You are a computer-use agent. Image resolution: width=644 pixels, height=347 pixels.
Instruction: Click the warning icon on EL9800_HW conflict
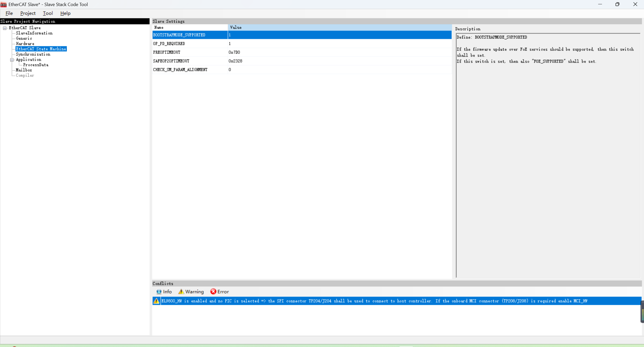tap(156, 301)
